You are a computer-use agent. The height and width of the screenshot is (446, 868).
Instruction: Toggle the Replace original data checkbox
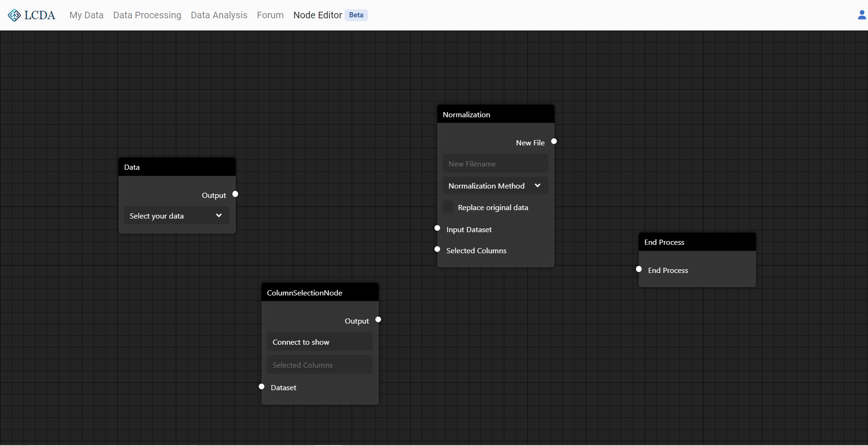(449, 207)
